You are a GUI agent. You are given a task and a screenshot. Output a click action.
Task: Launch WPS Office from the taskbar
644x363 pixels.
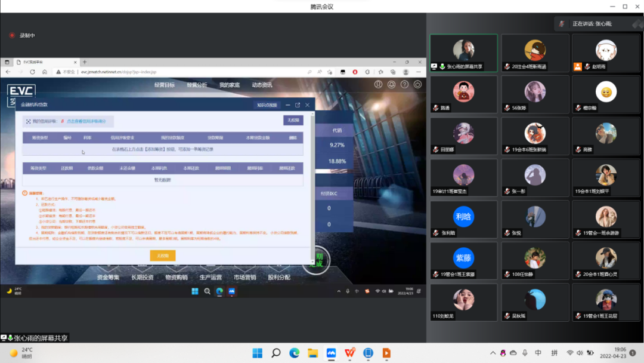pos(349,353)
